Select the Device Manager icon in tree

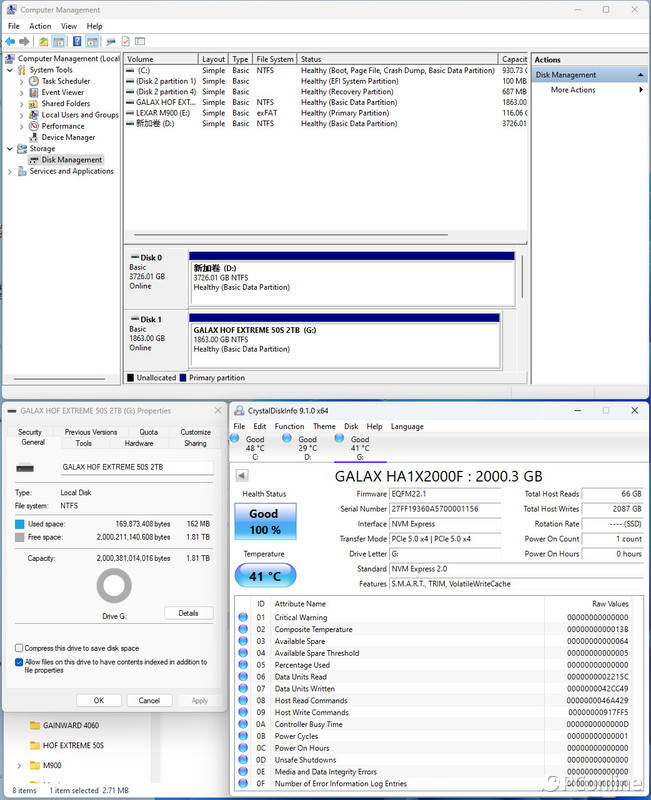click(x=34, y=137)
